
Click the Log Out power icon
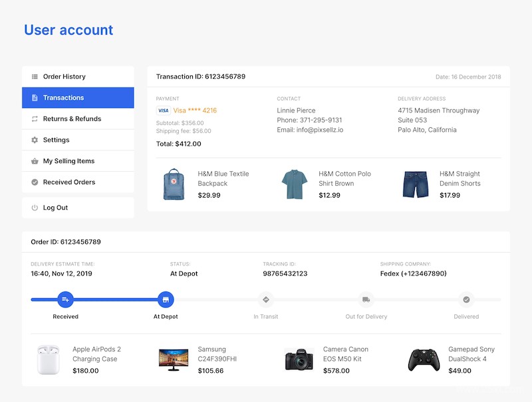point(35,208)
